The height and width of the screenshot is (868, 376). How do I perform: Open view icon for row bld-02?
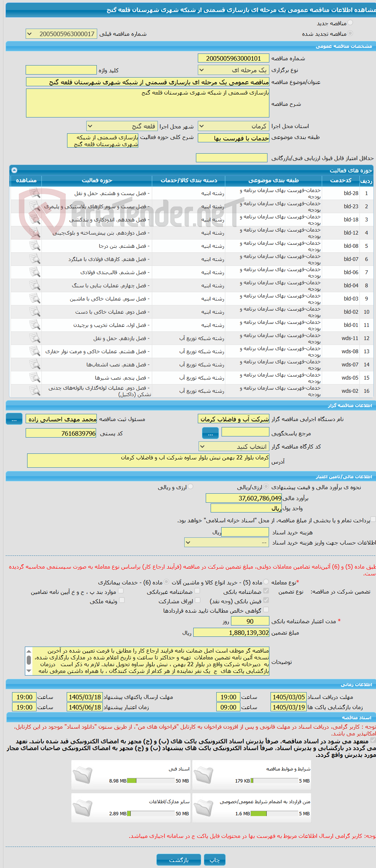point(35,312)
